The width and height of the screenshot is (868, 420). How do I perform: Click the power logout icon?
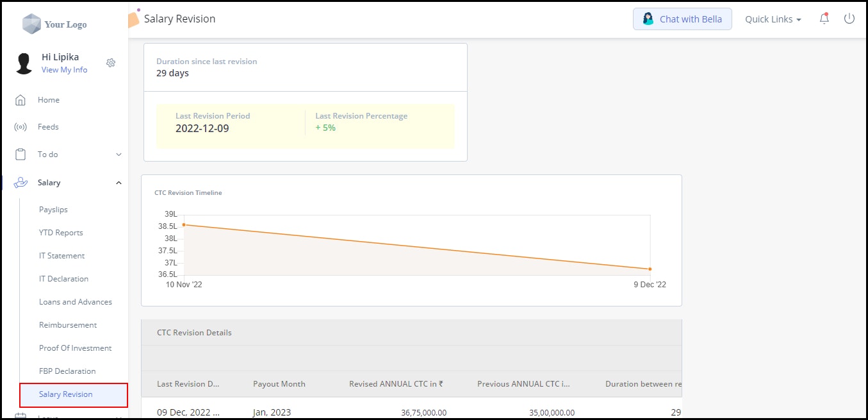coord(849,19)
